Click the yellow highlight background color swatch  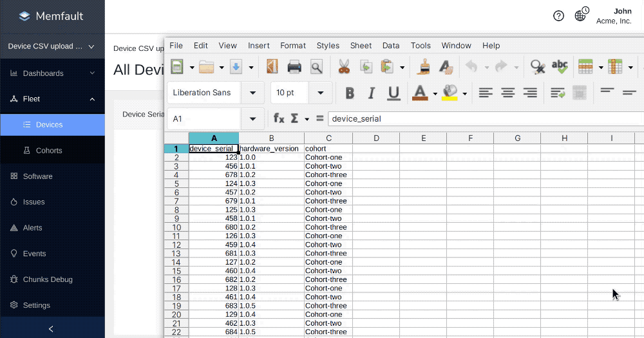450,92
